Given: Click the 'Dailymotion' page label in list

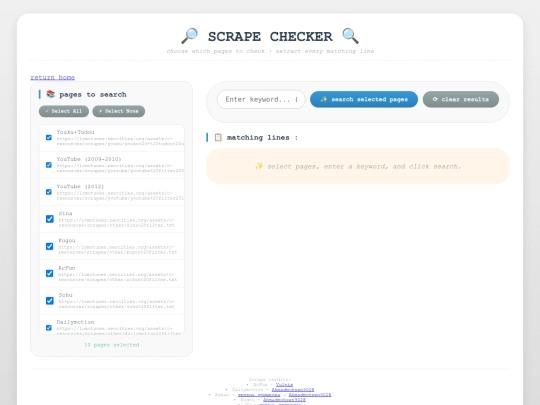Looking at the screenshot, I should (75, 322).
